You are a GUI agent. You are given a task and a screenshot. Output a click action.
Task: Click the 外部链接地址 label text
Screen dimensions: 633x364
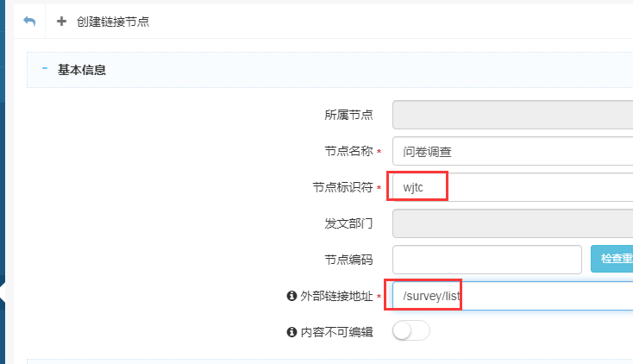coord(336,296)
